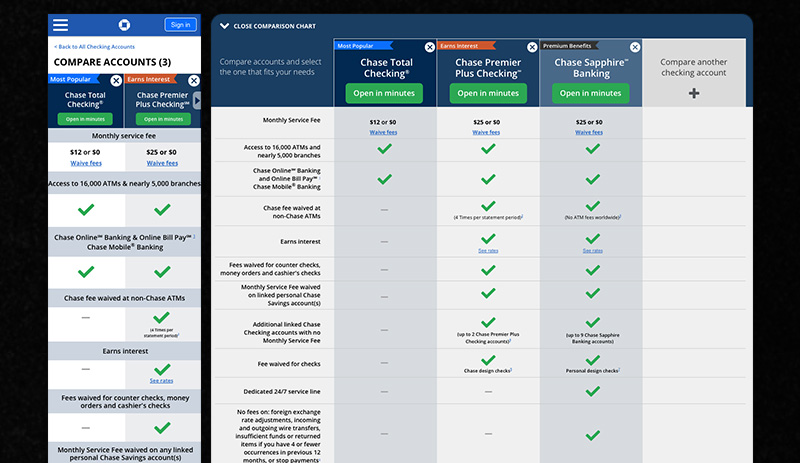Click Waive fees under mobile $12 or $0
This screenshot has height=463, width=800.
(x=86, y=163)
